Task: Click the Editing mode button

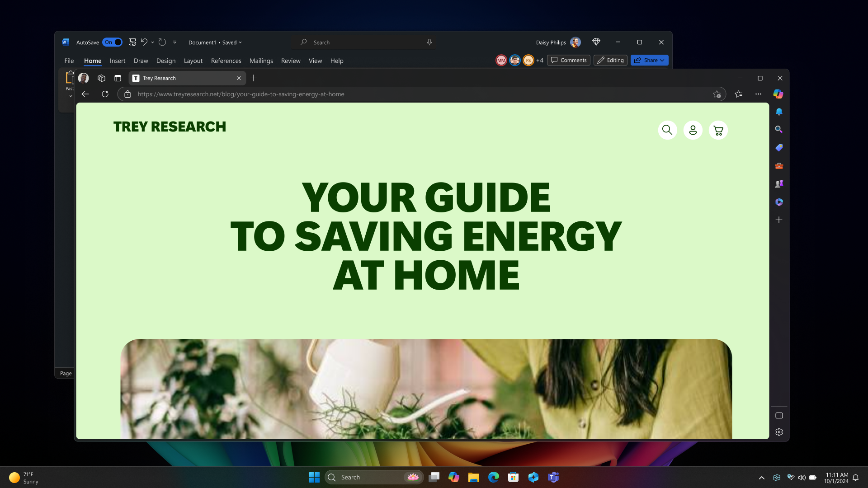Action: 610,60
